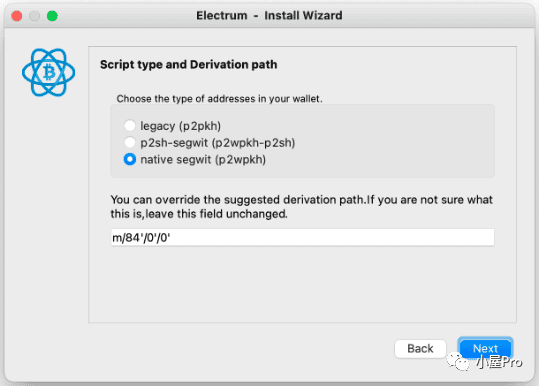Click the Electrum Bitcoin atom logo

point(48,72)
